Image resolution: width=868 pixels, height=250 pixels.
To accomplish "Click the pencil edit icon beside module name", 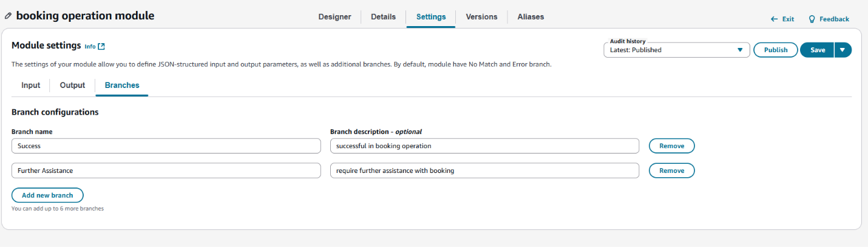I will click(8, 16).
